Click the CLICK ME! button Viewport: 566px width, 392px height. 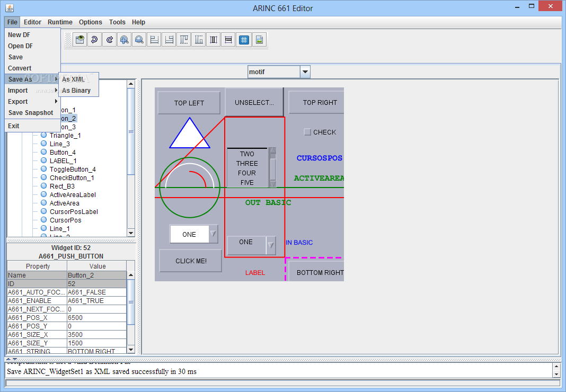(x=191, y=261)
